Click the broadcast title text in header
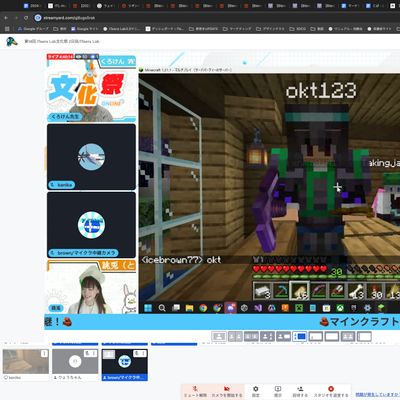Screen dimensions: 400x400 (x=62, y=42)
